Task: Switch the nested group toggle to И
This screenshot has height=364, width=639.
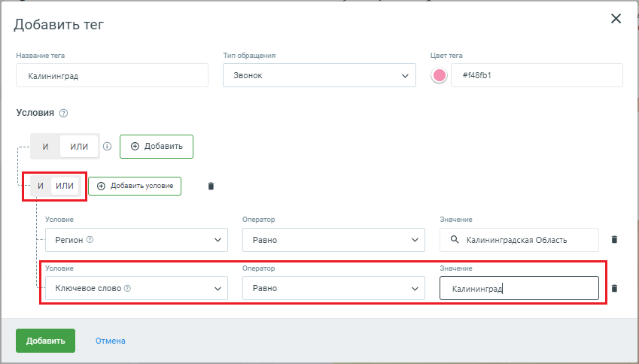Action: pos(41,186)
